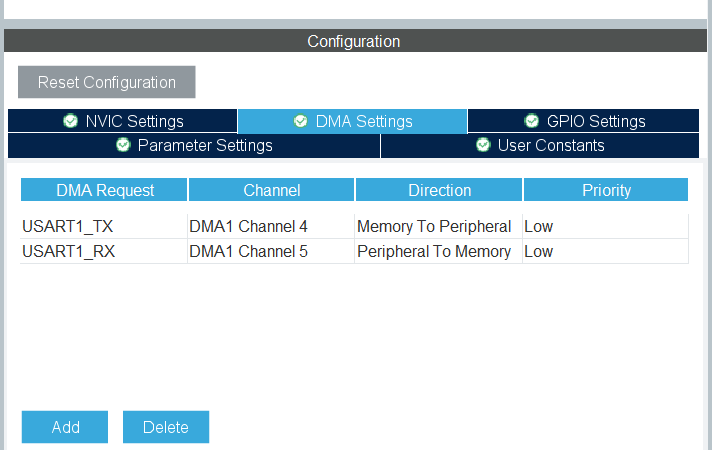This screenshot has width=712, height=450.
Task: Click the green check icon on Parameter Settings
Action: pos(123,145)
